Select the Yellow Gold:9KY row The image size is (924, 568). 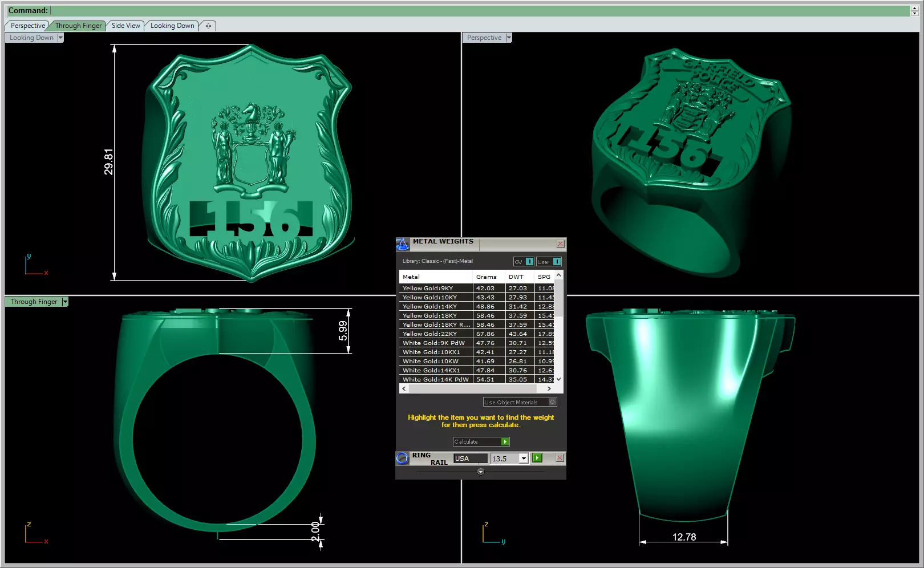477,289
